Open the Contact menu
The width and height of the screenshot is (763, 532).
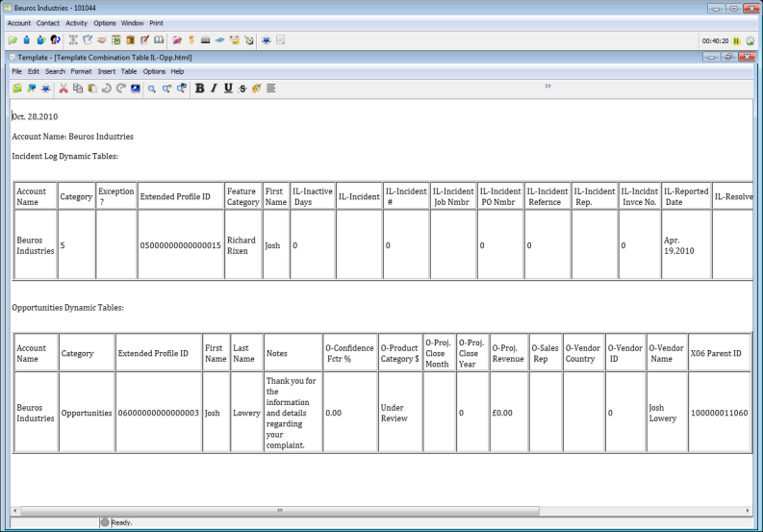click(48, 23)
